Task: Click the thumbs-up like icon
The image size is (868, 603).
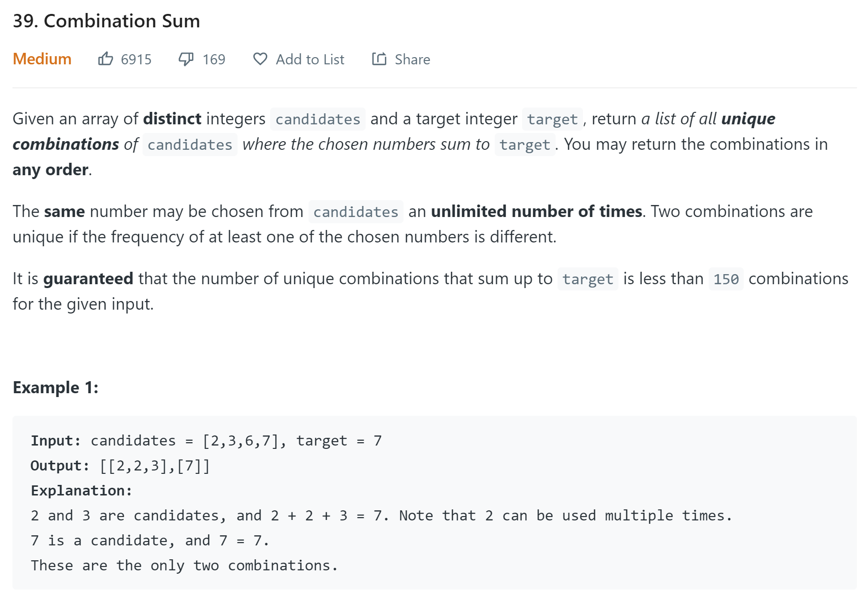Action: (x=106, y=59)
